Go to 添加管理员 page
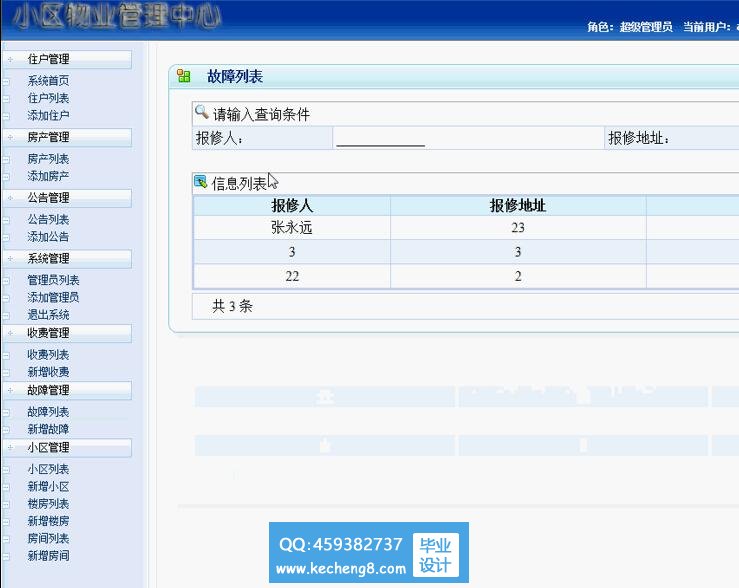The image size is (739, 588). [x=53, y=298]
